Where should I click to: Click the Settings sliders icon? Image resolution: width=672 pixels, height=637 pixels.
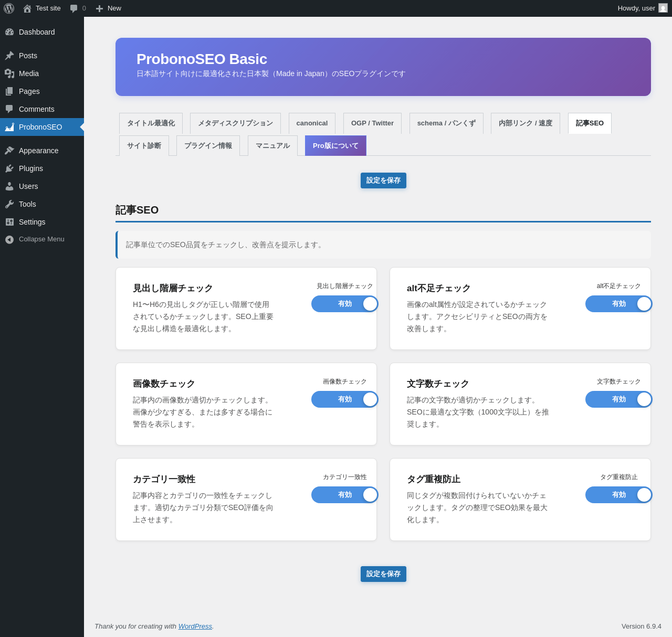point(9,222)
